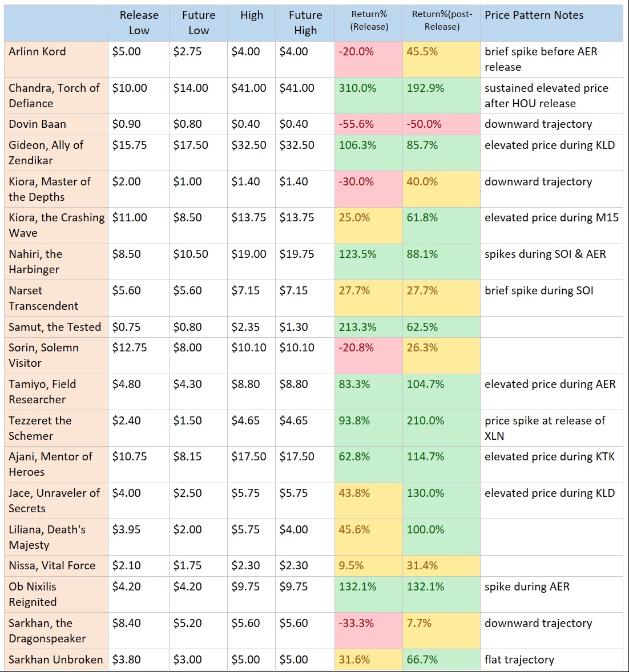Click the Sarkhan Unbroken name cell

point(55,660)
